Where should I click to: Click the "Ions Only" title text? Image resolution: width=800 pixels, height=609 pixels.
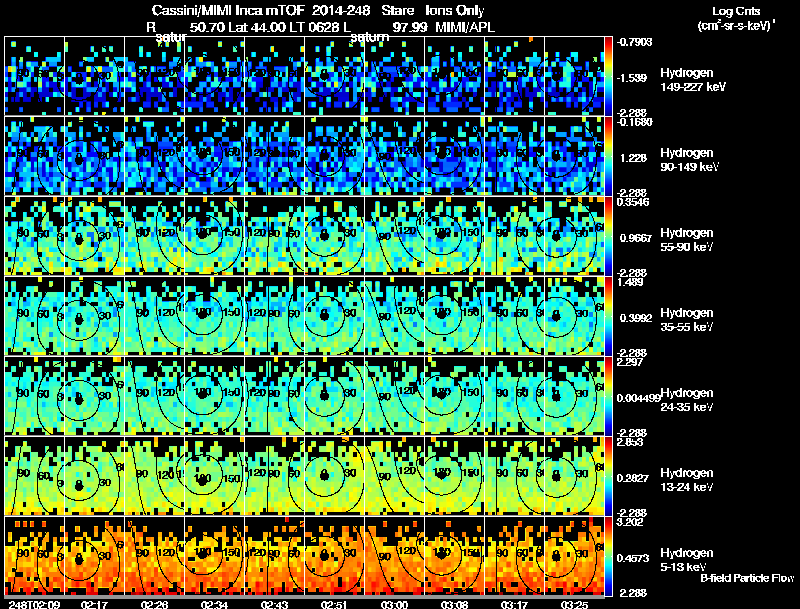(x=455, y=10)
